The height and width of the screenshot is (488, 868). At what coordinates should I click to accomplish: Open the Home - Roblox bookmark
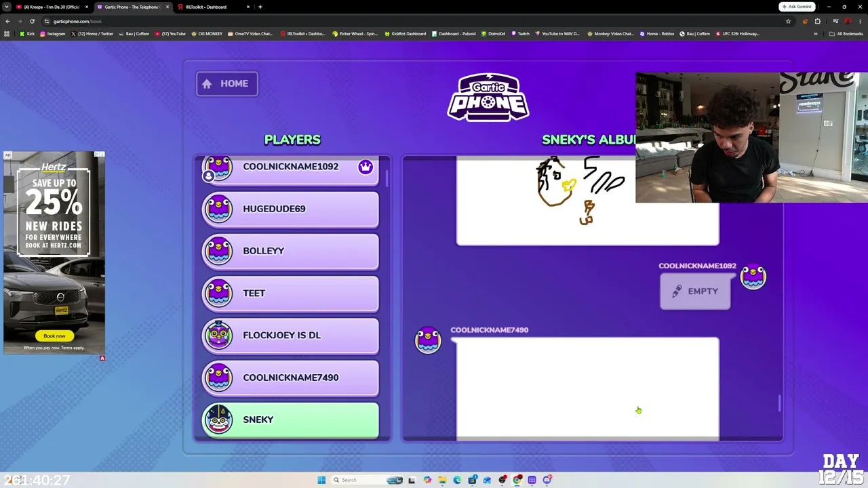[657, 34]
